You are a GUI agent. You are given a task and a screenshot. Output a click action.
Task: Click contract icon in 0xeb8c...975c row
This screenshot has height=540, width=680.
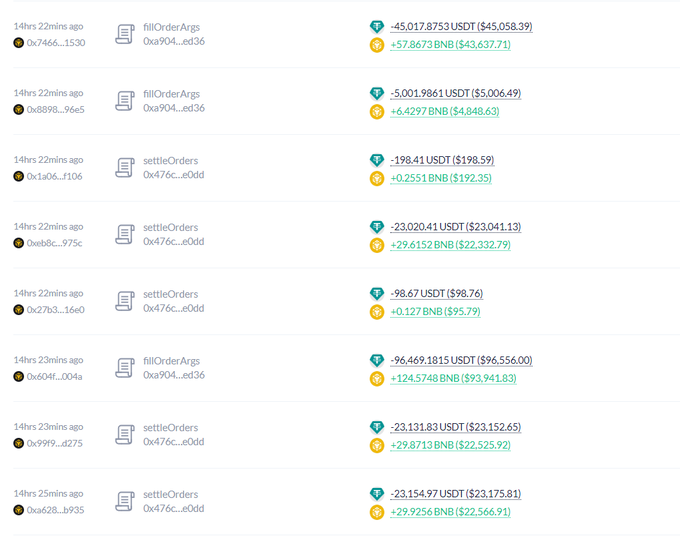click(125, 235)
